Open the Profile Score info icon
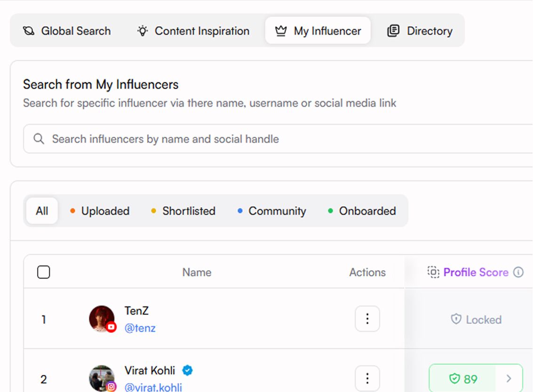 pos(518,272)
